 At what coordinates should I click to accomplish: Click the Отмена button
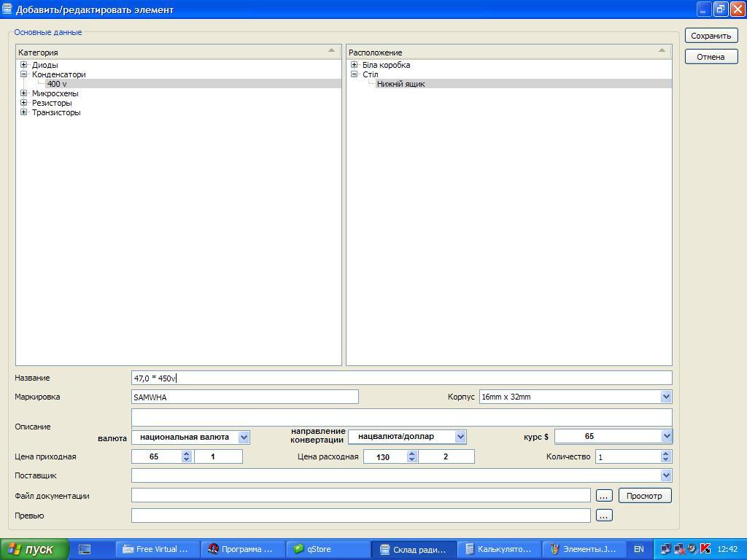point(711,57)
